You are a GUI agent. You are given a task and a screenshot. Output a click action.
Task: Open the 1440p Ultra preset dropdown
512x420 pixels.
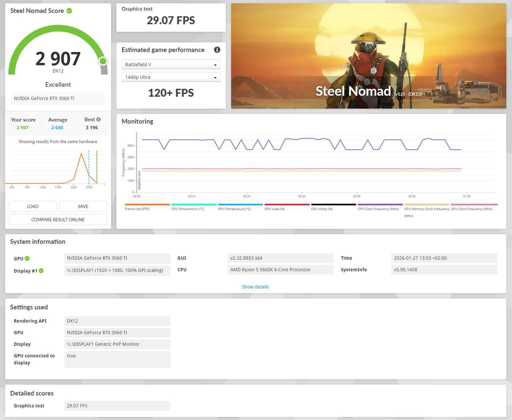coord(171,77)
